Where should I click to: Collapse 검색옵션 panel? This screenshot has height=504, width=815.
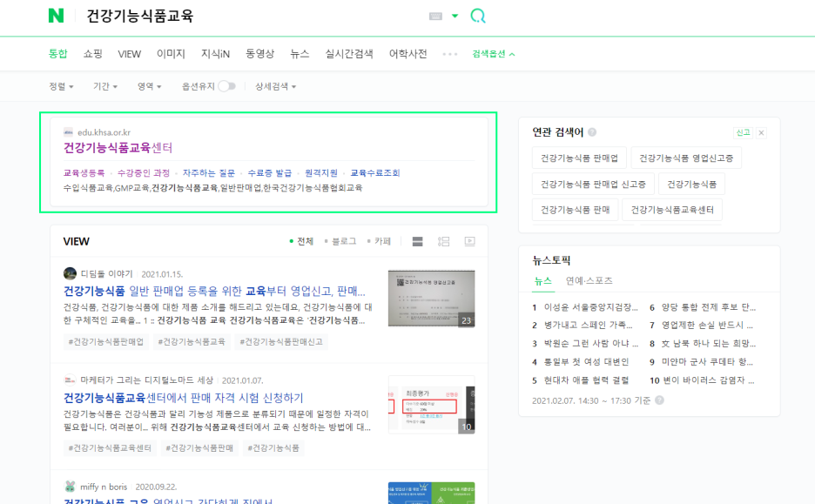(x=493, y=54)
